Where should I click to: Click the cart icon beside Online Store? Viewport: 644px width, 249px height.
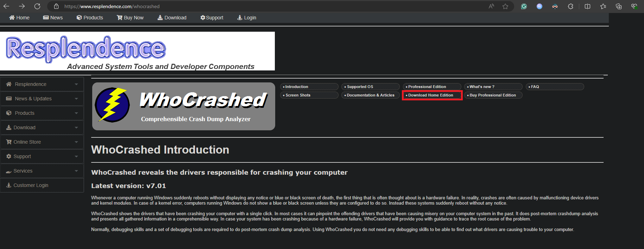point(9,142)
